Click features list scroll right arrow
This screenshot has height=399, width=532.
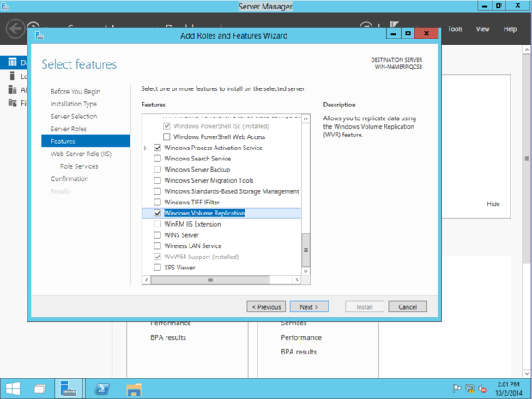click(297, 280)
